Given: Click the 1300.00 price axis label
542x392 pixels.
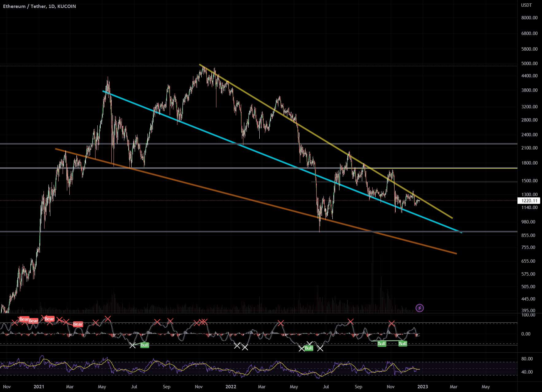Looking at the screenshot, I should pyautogui.click(x=529, y=195).
